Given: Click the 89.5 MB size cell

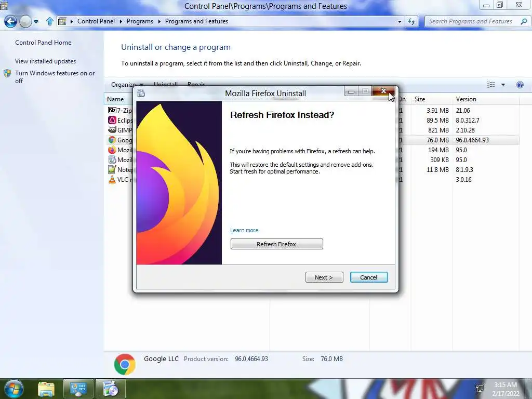Looking at the screenshot, I should [437, 120].
